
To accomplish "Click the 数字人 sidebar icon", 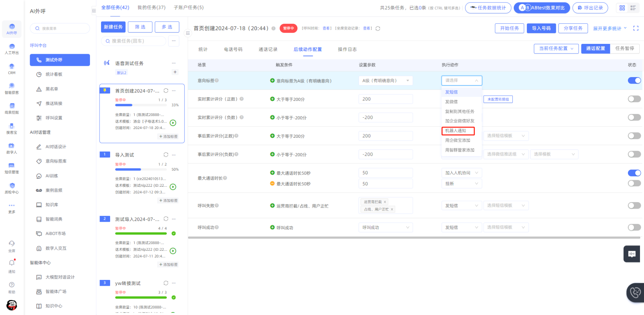I will point(12,148).
